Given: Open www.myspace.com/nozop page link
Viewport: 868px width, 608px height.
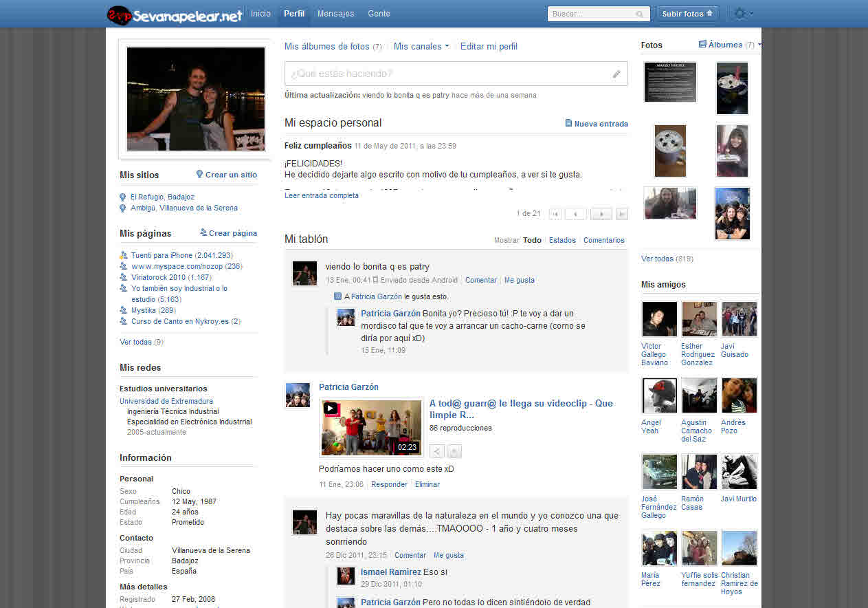Looking at the screenshot, I should 187,266.
